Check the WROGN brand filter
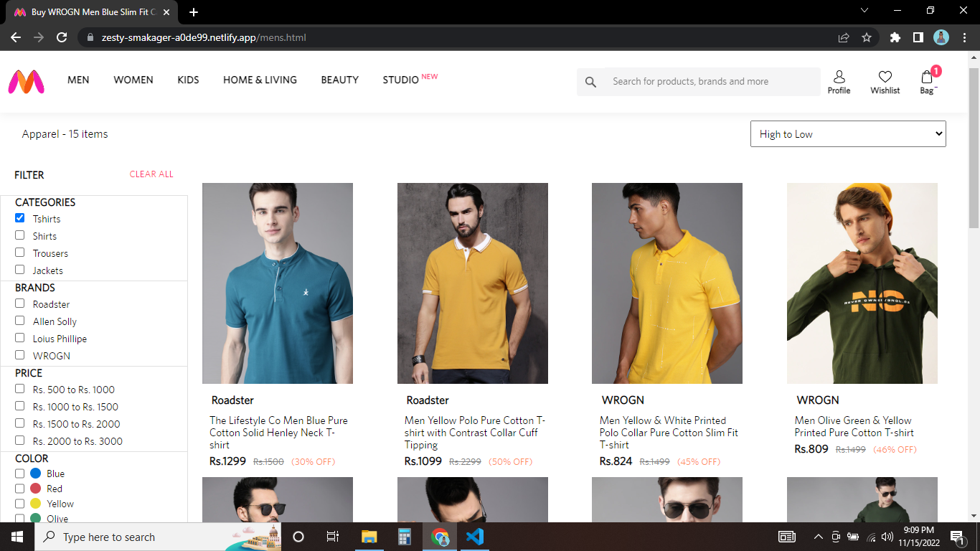Screen dimensions: 980x551 [20, 355]
